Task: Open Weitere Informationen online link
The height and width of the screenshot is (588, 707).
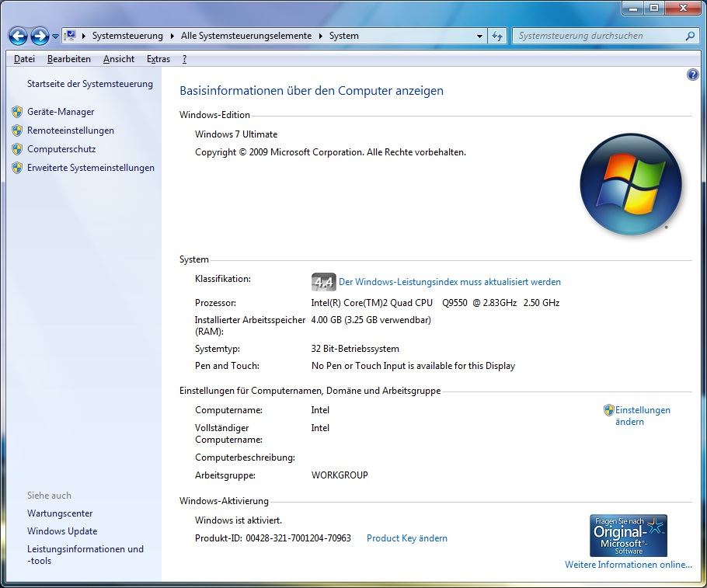Action: click(628, 565)
